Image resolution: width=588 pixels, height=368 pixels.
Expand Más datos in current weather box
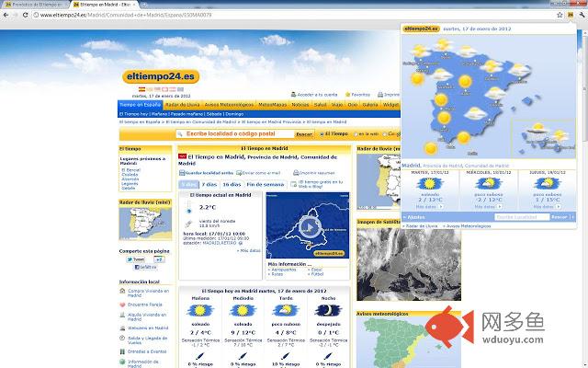(x=249, y=250)
